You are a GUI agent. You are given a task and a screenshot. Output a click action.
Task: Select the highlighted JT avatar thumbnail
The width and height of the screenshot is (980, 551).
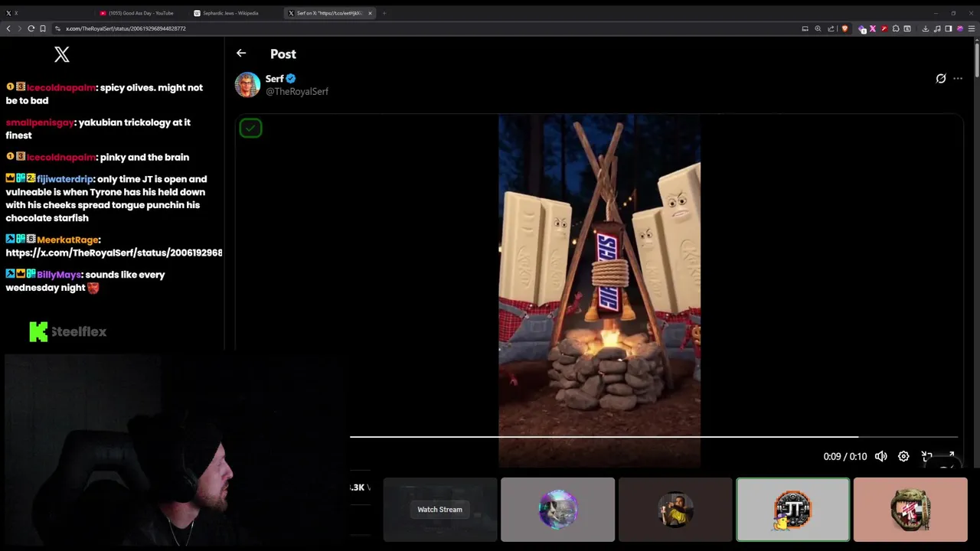[792, 510]
